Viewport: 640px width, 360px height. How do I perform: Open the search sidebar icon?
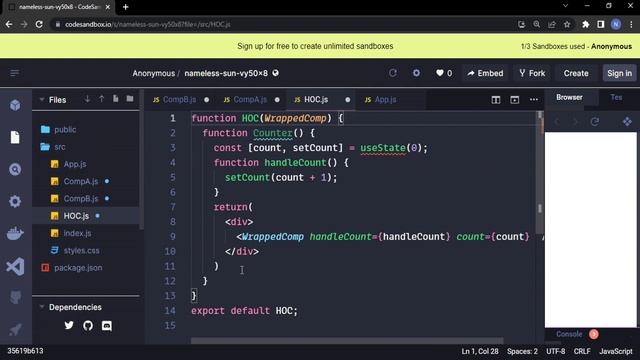pyautogui.click(x=15, y=169)
